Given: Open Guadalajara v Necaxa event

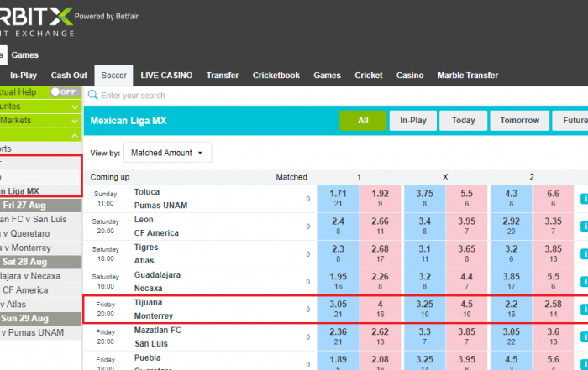Looking at the screenshot, I should 157,282.
